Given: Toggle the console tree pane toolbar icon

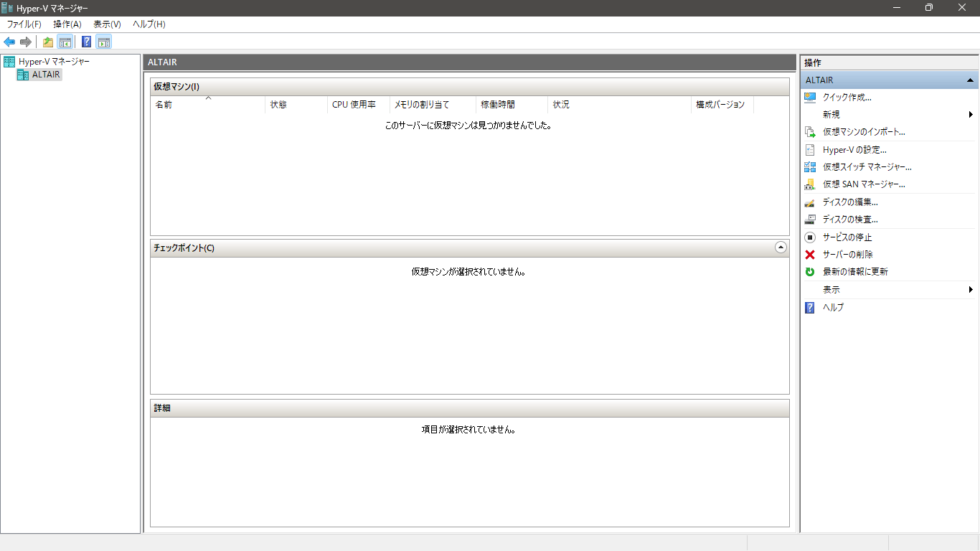Looking at the screenshot, I should pos(65,42).
